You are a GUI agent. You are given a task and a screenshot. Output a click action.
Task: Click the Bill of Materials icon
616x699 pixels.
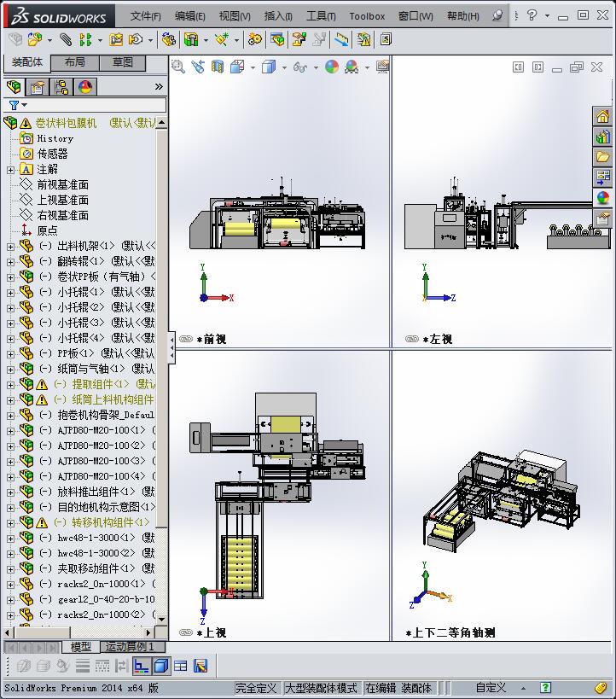277,39
